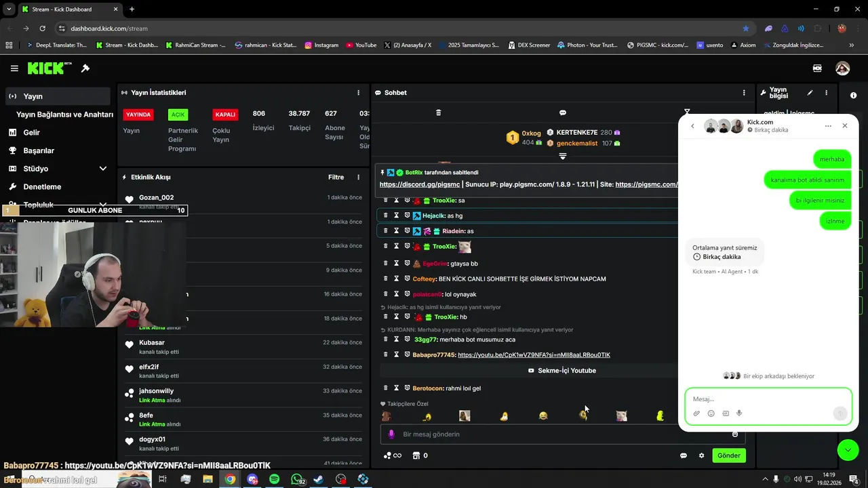868x488 pixels.
Task: Open the Kick user avatar menu
Action: point(842,68)
